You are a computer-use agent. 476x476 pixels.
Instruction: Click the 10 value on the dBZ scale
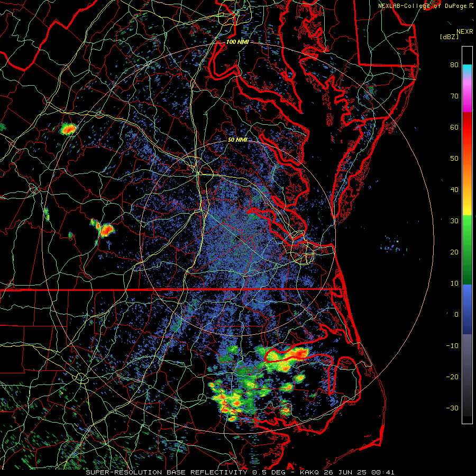coord(454,283)
